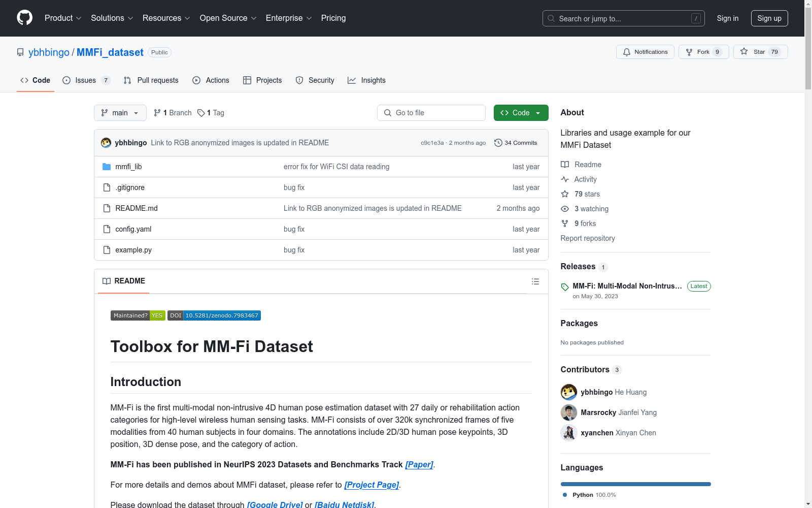Click the Python language bar

[x=635, y=484]
